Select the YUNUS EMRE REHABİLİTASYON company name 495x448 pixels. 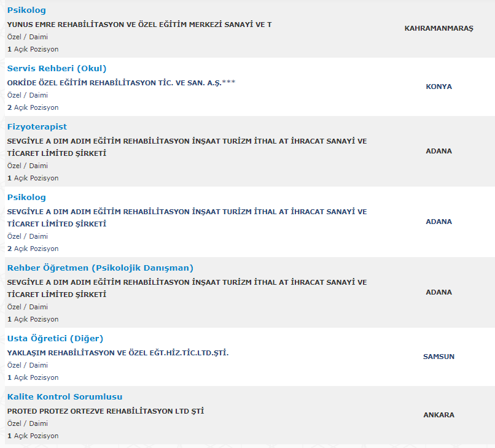139,25
